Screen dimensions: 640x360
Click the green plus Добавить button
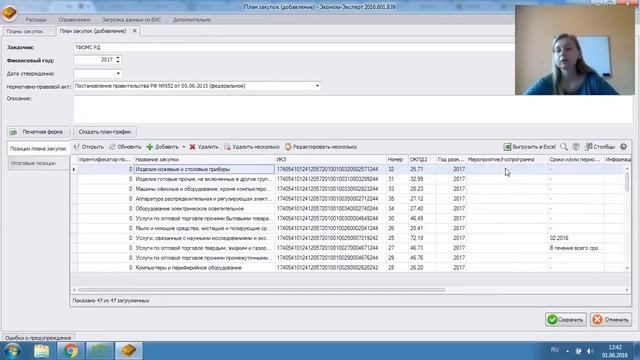163,147
